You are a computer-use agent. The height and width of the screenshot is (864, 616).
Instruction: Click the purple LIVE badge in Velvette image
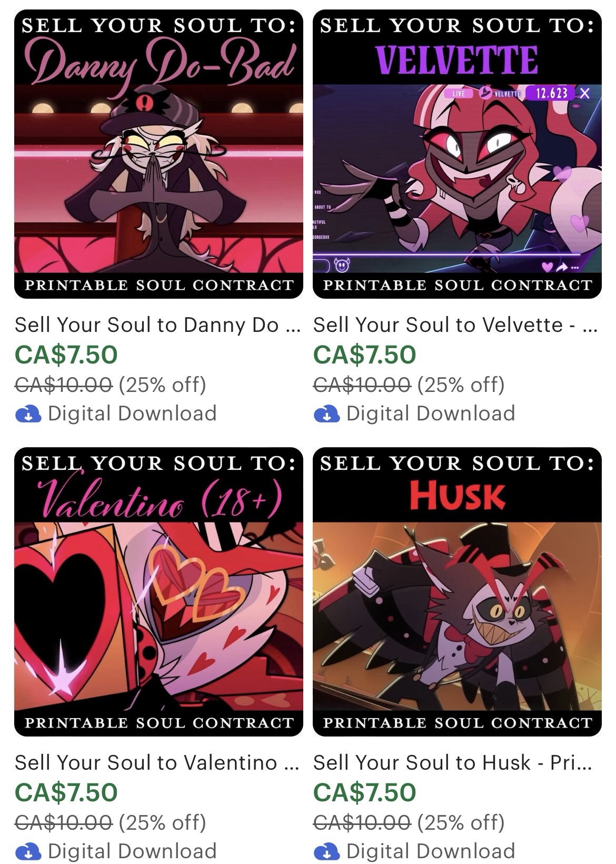tap(459, 93)
